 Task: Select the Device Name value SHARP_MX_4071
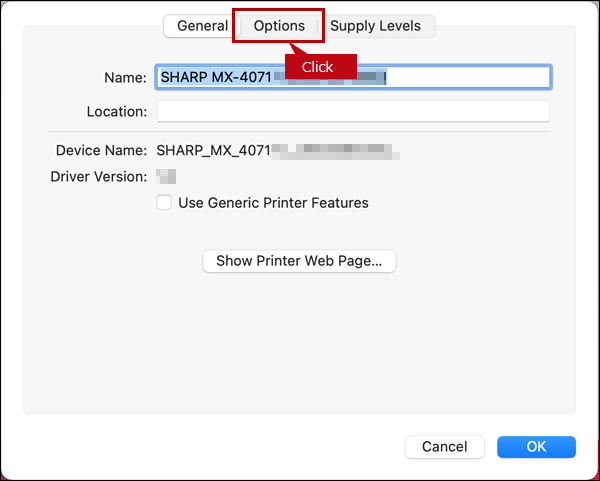point(214,151)
